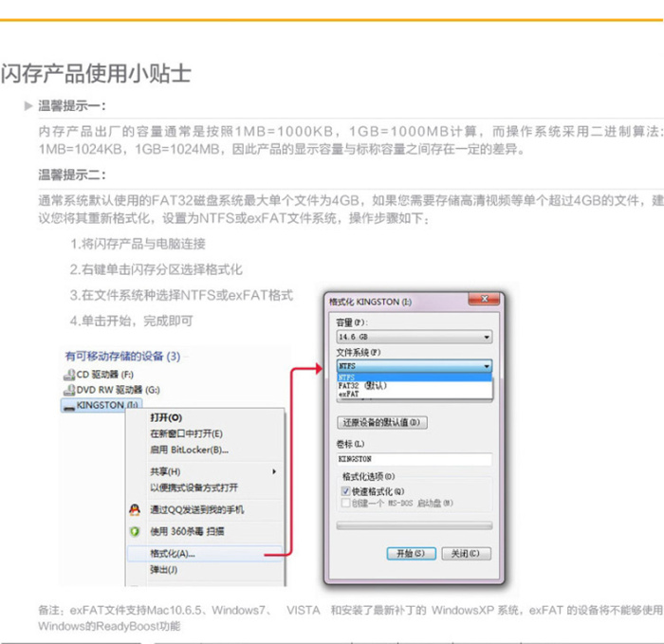Click the 温馨提示二 subheading
This screenshot has height=644, width=664.
[x=72, y=175]
